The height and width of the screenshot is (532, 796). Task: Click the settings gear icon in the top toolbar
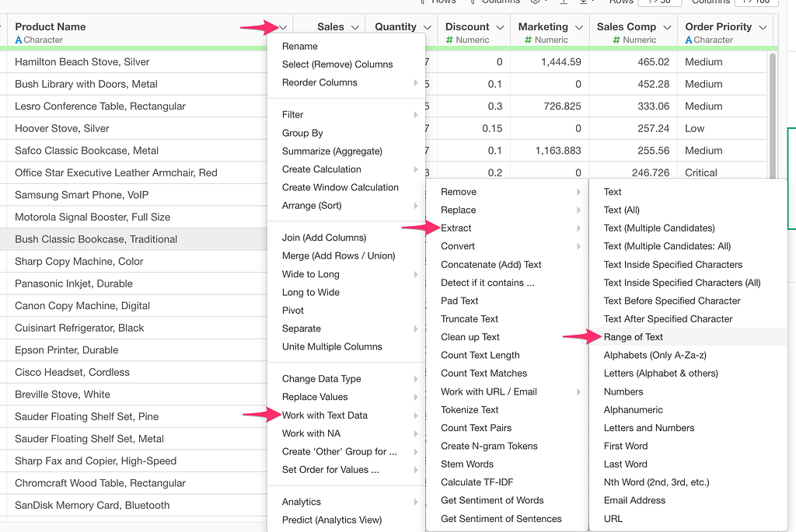tap(534, 4)
